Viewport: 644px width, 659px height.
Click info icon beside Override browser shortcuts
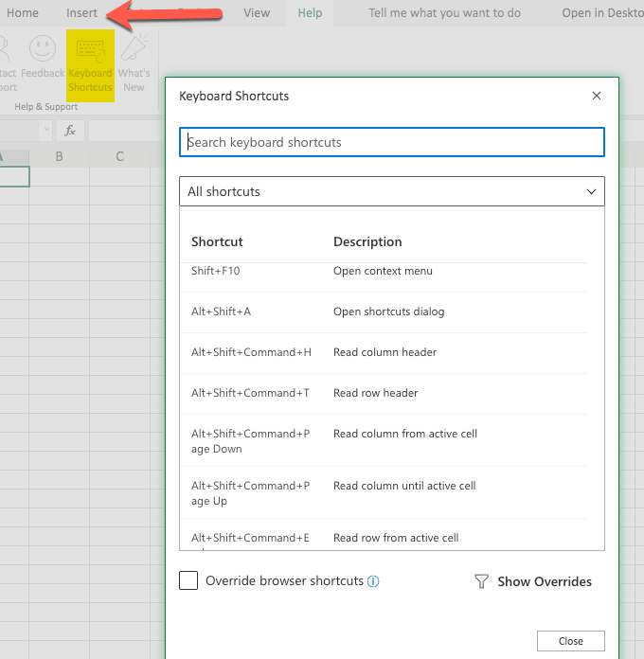[x=373, y=581]
